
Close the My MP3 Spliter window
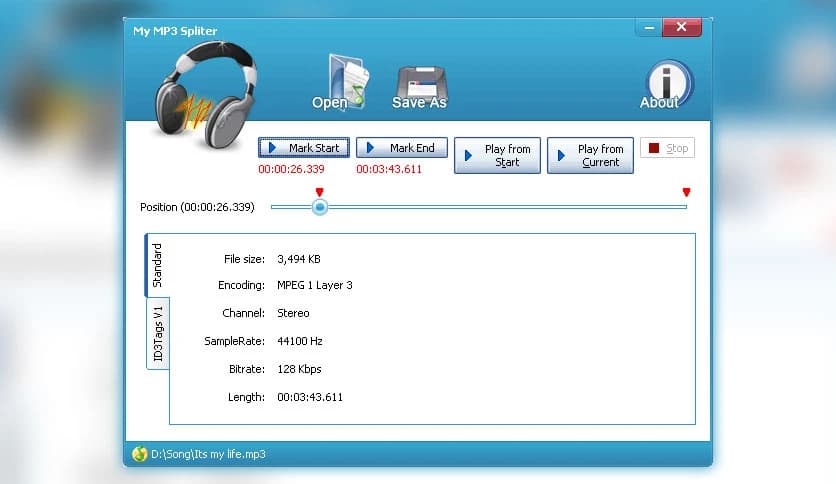point(681,27)
